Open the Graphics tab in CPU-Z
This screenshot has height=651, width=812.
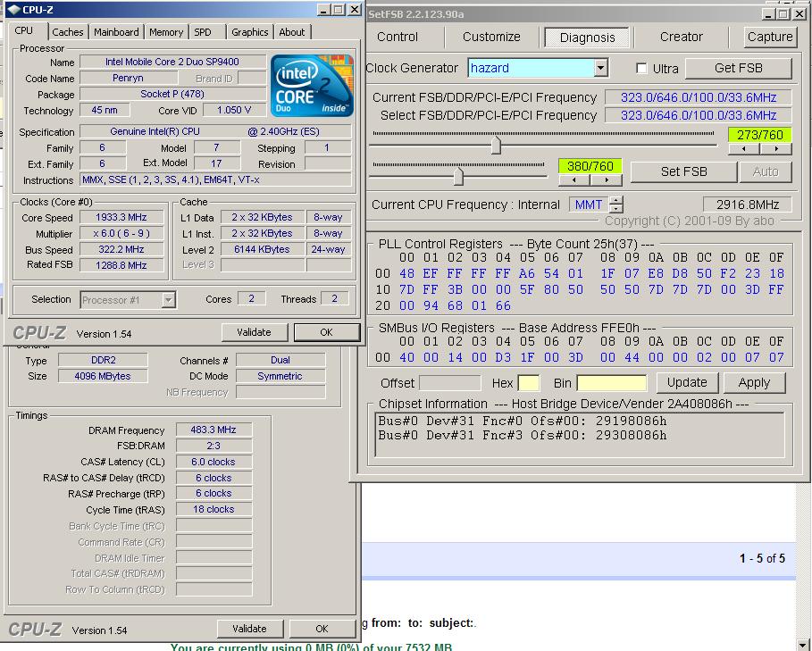[249, 32]
